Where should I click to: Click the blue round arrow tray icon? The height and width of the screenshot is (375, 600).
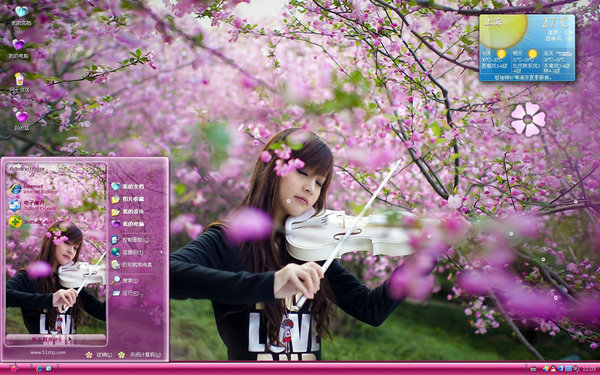coord(560,368)
